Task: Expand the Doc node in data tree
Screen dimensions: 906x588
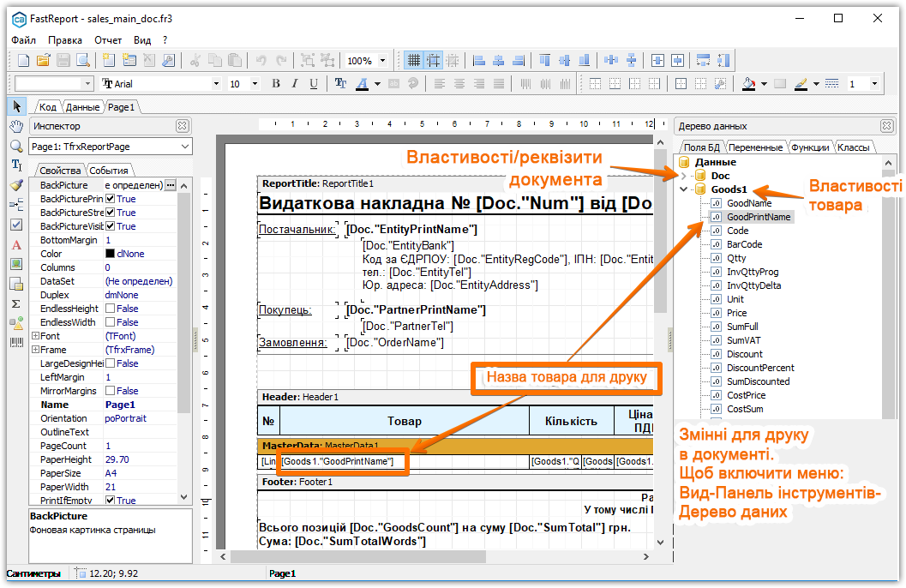Action: 684,176
